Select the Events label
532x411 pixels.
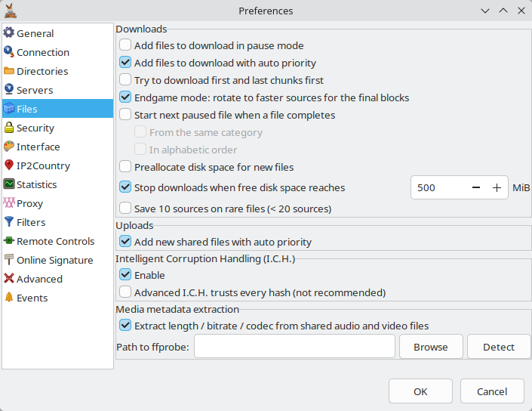click(32, 298)
